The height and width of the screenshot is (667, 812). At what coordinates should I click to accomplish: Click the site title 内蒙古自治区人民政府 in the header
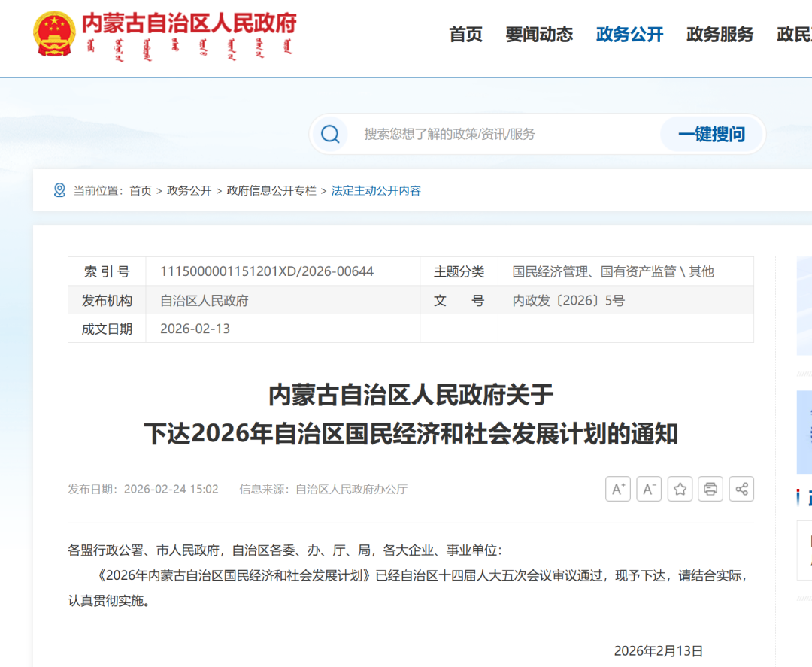pyautogui.click(x=190, y=31)
